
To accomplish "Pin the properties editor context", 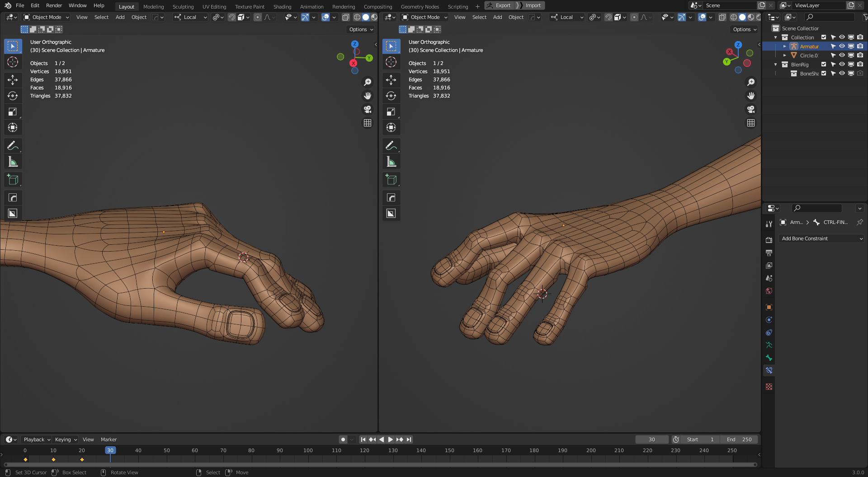I will click(x=859, y=222).
